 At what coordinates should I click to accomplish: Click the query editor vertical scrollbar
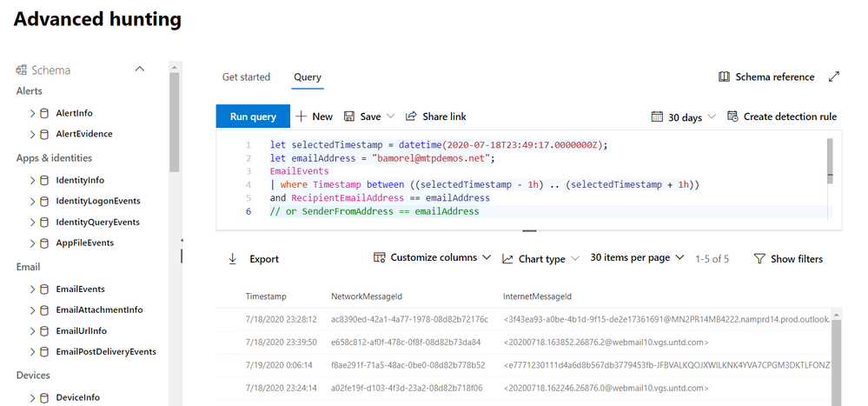[829, 161]
